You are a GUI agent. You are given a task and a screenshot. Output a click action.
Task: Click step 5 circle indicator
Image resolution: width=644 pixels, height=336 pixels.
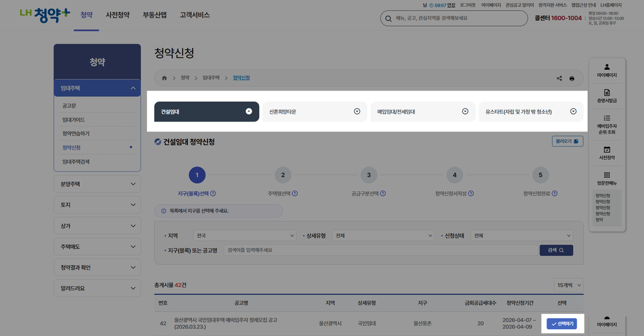click(540, 175)
